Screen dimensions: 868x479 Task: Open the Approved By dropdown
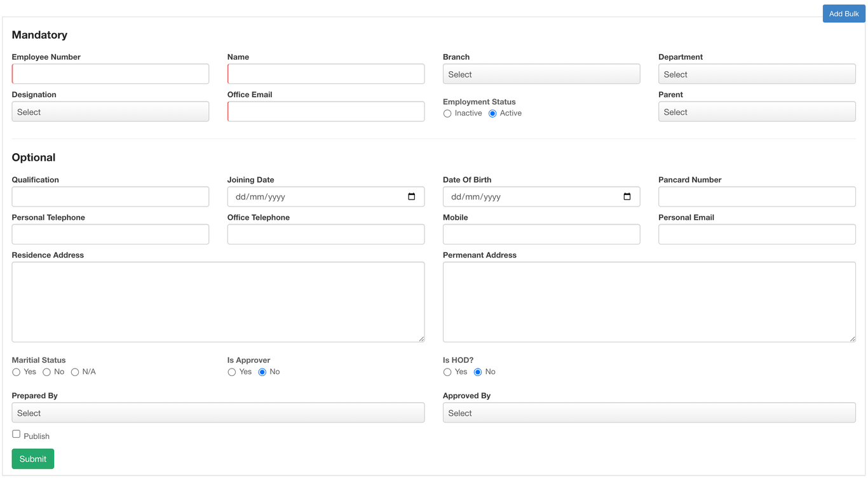coord(649,412)
